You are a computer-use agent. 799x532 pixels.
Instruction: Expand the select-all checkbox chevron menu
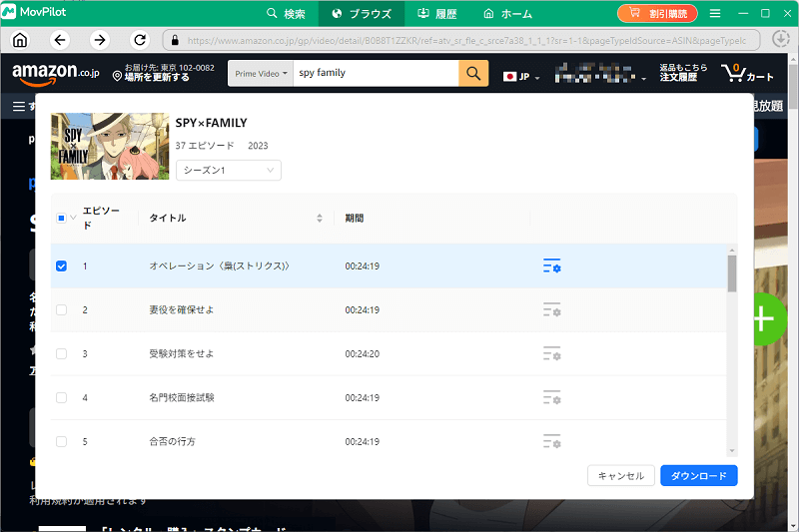click(x=73, y=218)
